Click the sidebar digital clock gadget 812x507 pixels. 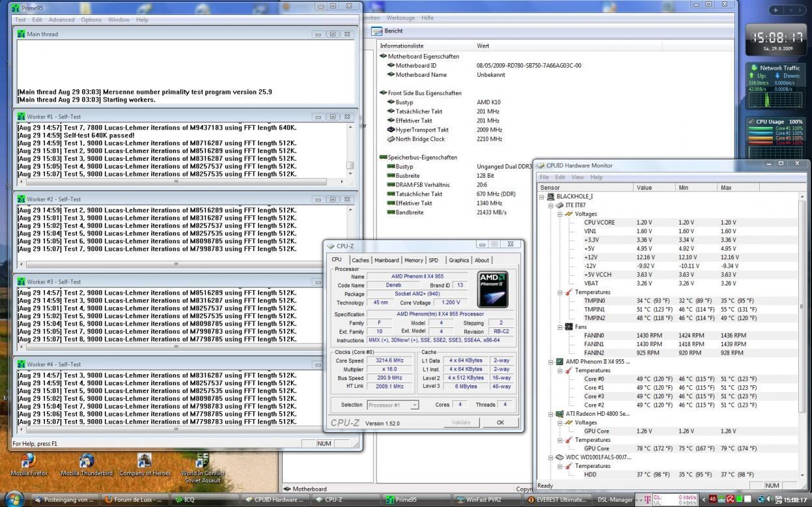[775, 40]
